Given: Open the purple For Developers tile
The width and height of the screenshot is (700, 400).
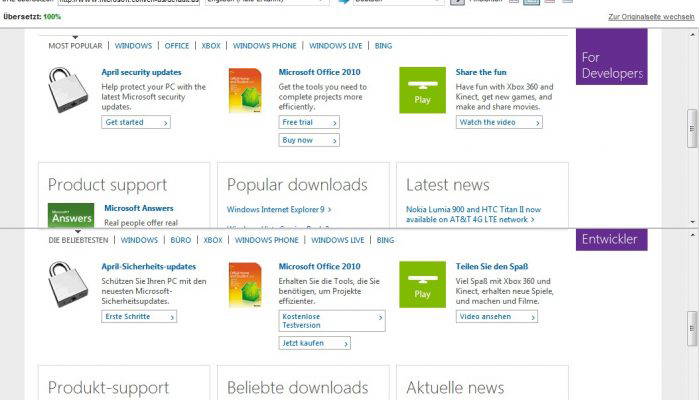Looking at the screenshot, I should click(x=612, y=57).
